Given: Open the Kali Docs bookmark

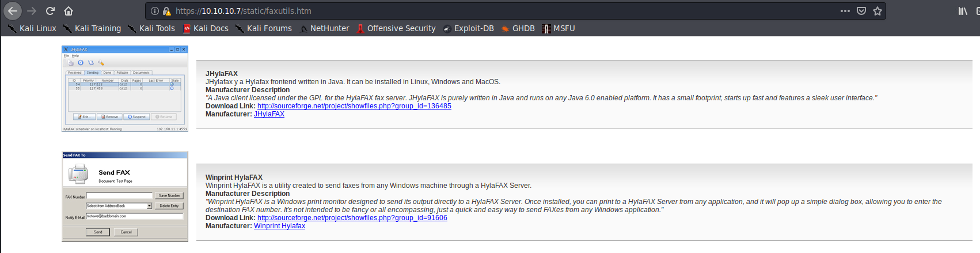Looking at the screenshot, I should pos(206,28).
